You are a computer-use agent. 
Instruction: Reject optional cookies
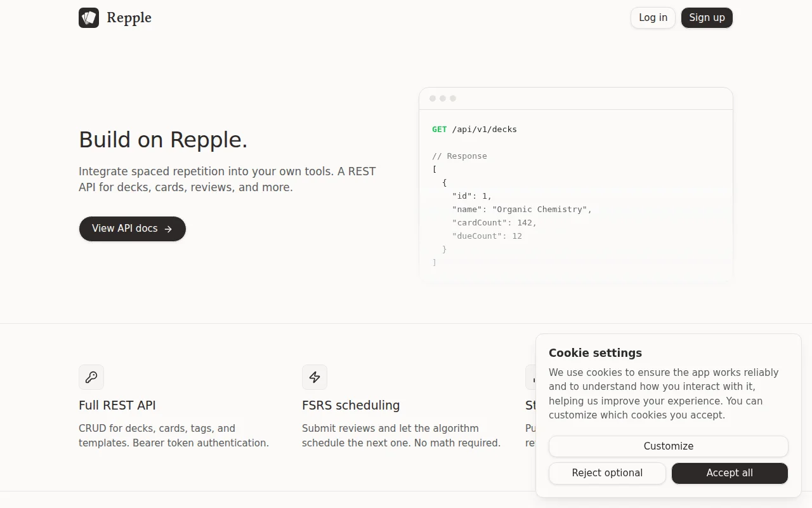(607, 473)
